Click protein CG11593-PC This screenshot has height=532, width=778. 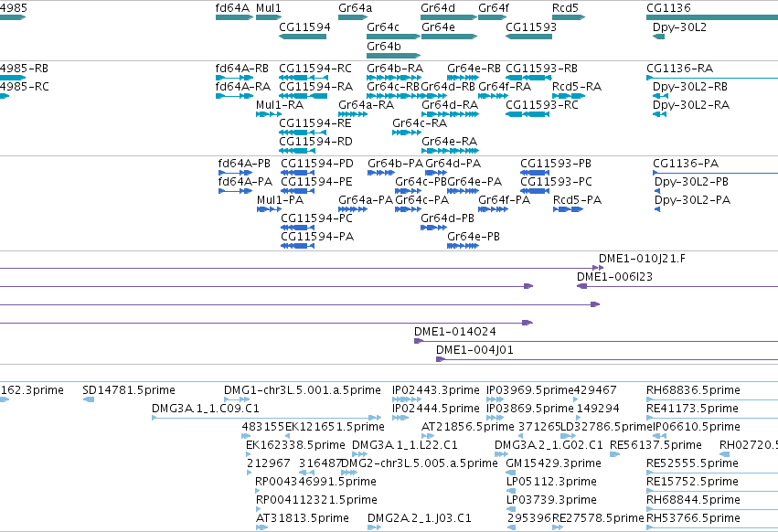pyautogui.click(x=535, y=191)
